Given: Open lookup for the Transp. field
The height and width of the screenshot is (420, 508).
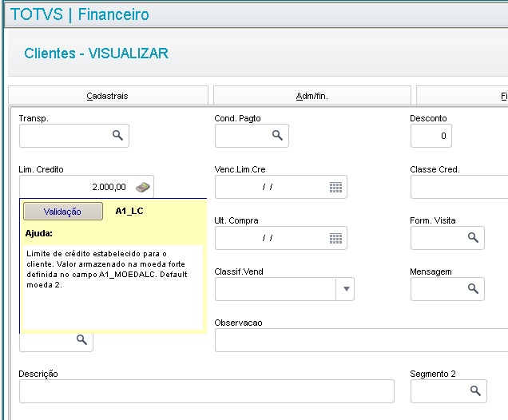Looking at the screenshot, I should pyautogui.click(x=117, y=136).
